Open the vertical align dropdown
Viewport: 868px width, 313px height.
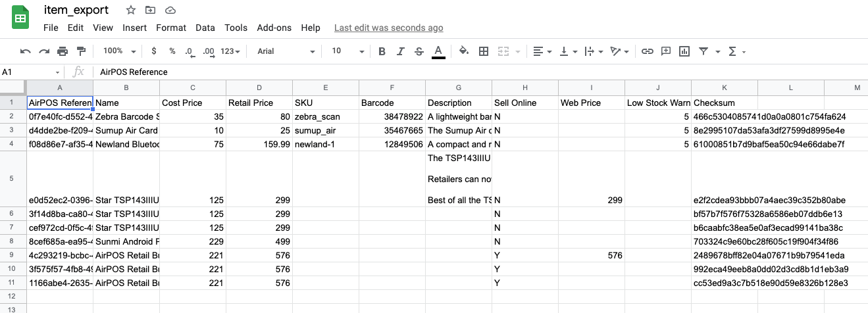[568, 51]
